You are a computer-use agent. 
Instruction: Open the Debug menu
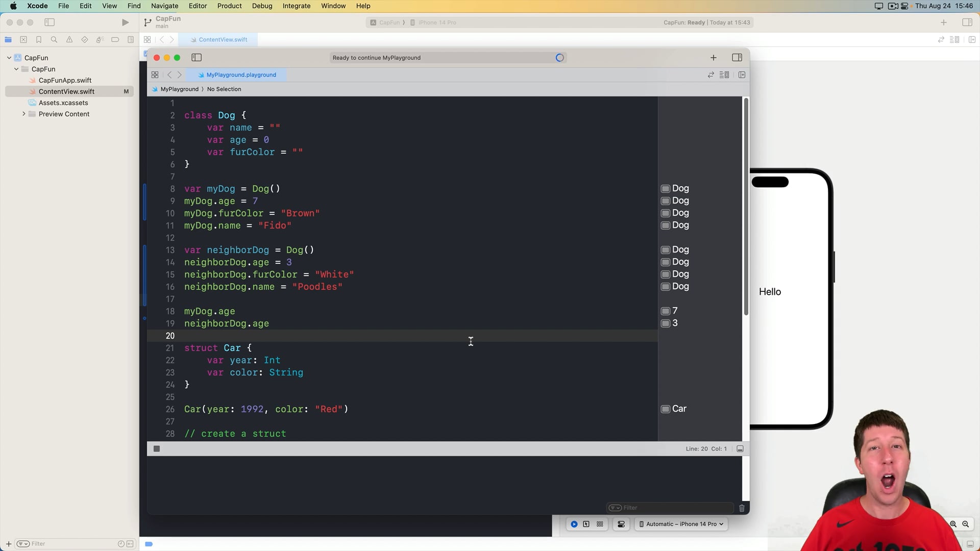(x=262, y=6)
